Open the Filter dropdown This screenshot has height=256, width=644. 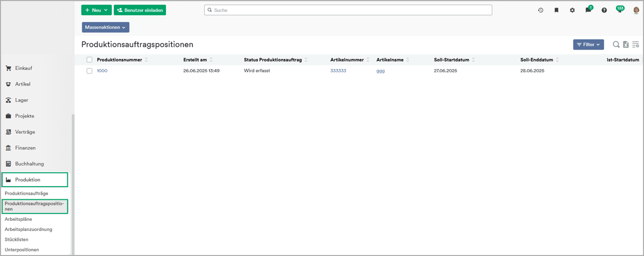[x=588, y=45]
